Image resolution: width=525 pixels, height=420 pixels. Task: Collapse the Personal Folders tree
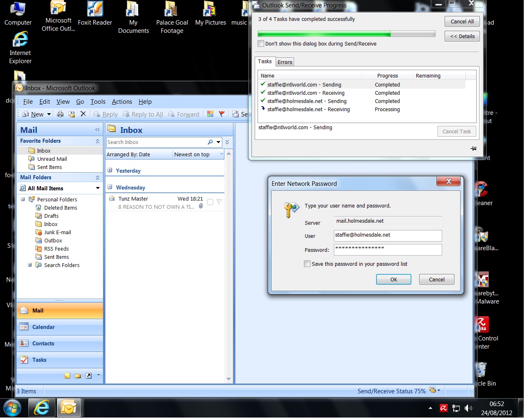[x=23, y=199]
